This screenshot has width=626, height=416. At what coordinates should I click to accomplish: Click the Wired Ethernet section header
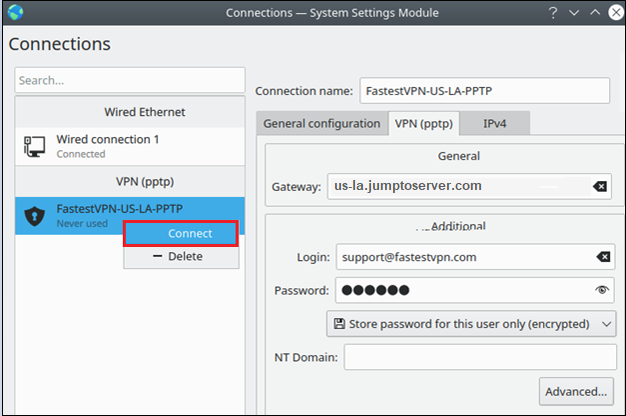click(x=145, y=112)
